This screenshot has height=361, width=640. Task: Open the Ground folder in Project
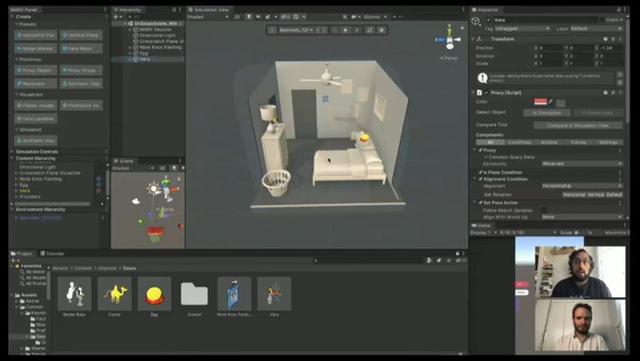[194, 294]
